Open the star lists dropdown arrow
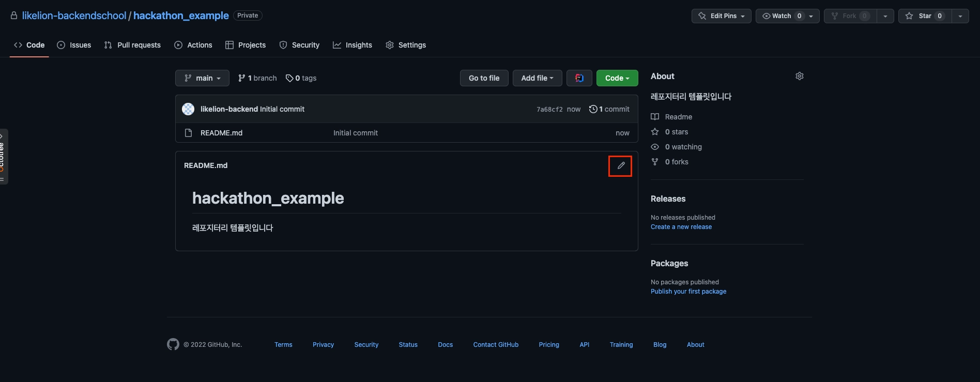The height and width of the screenshot is (382, 980). tap(960, 16)
